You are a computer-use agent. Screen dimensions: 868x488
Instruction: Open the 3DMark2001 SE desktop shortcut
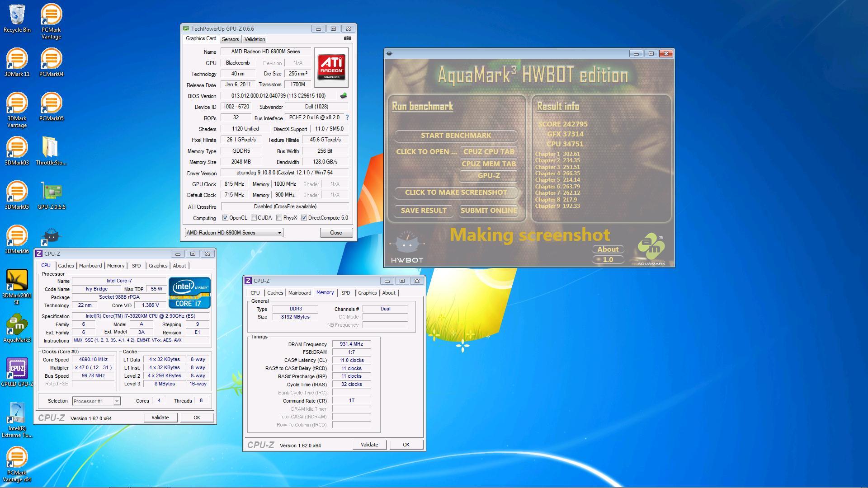17,287
